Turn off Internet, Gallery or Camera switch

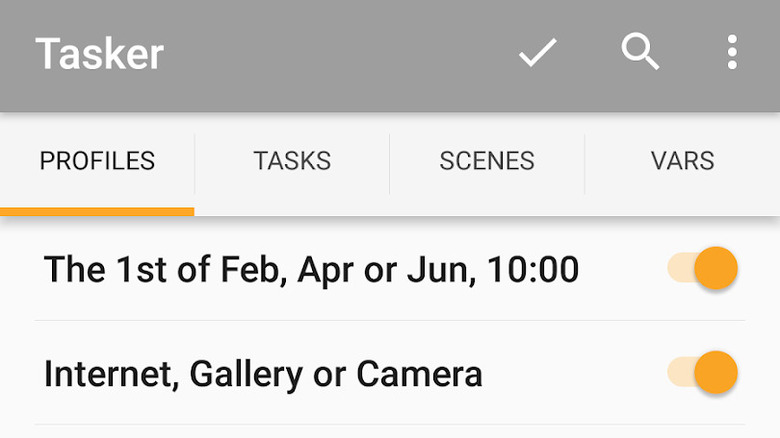point(703,373)
